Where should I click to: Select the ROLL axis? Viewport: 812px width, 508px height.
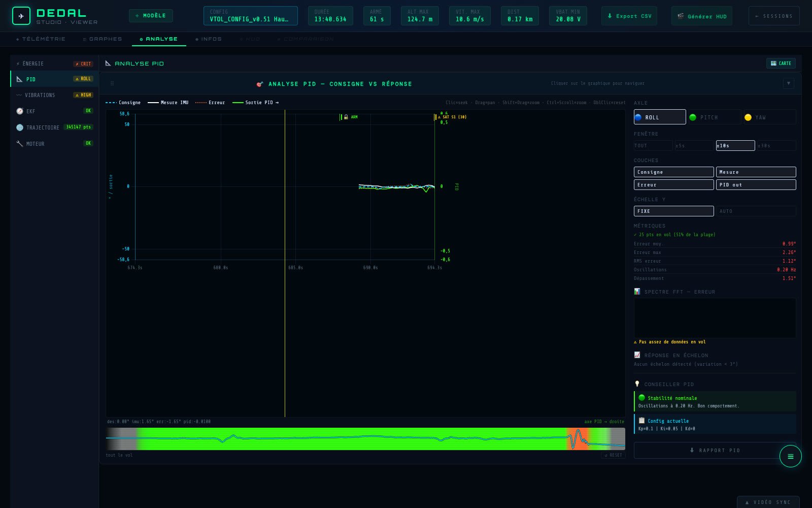(x=660, y=117)
